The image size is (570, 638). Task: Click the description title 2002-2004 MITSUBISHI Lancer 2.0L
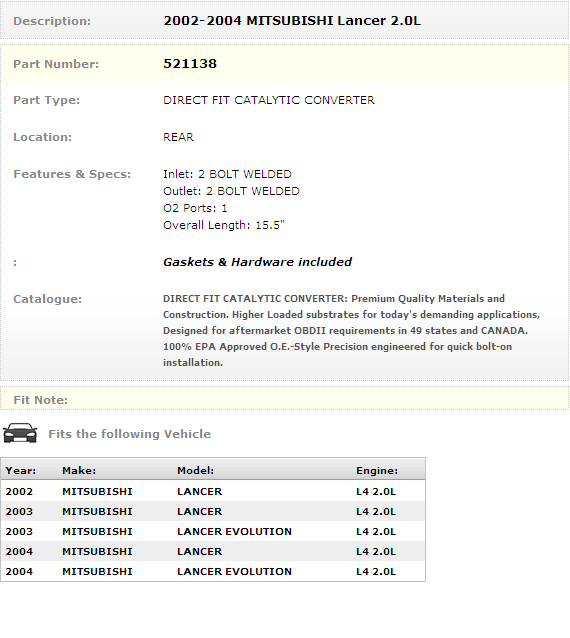(x=292, y=21)
